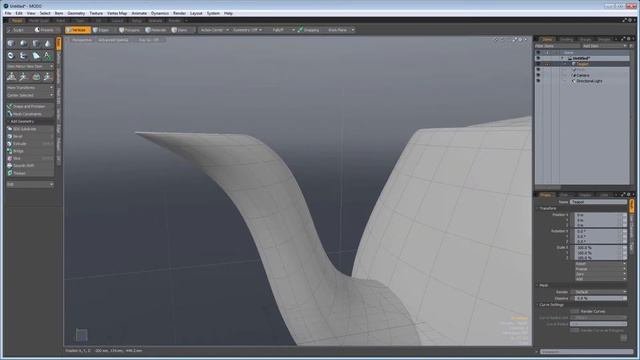The height and width of the screenshot is (360, 640).
Task: Open the Vertex Map menu
Action: pyautogui.click(x=117, y=13)
